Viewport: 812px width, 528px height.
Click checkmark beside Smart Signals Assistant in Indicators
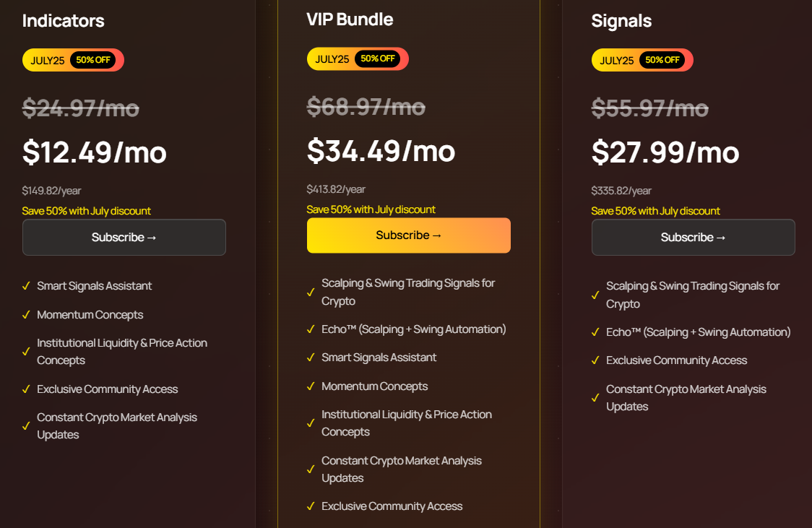pos(26,286)
